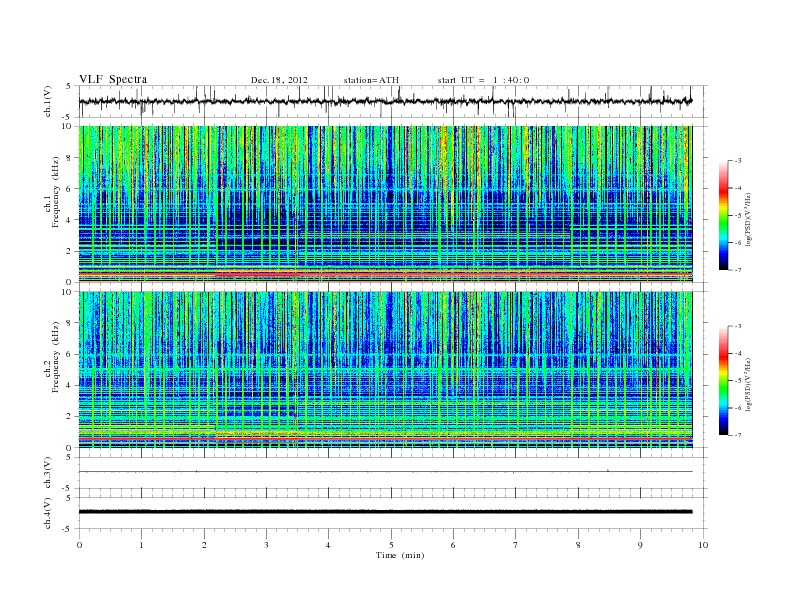This screenshot has width=792, height=612.
Task: Click the "-3" tick on ch.1 color bar
Action: pos(738,161)
